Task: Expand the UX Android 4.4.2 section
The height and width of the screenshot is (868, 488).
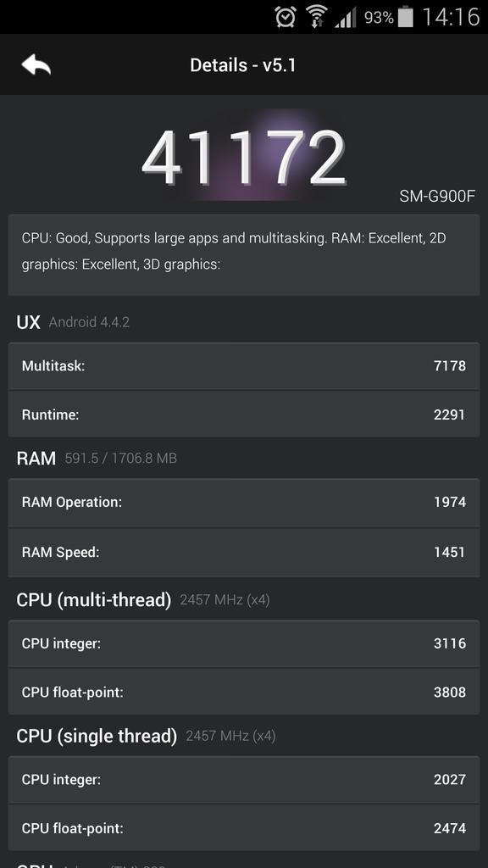Action: [x=76, y=322]
